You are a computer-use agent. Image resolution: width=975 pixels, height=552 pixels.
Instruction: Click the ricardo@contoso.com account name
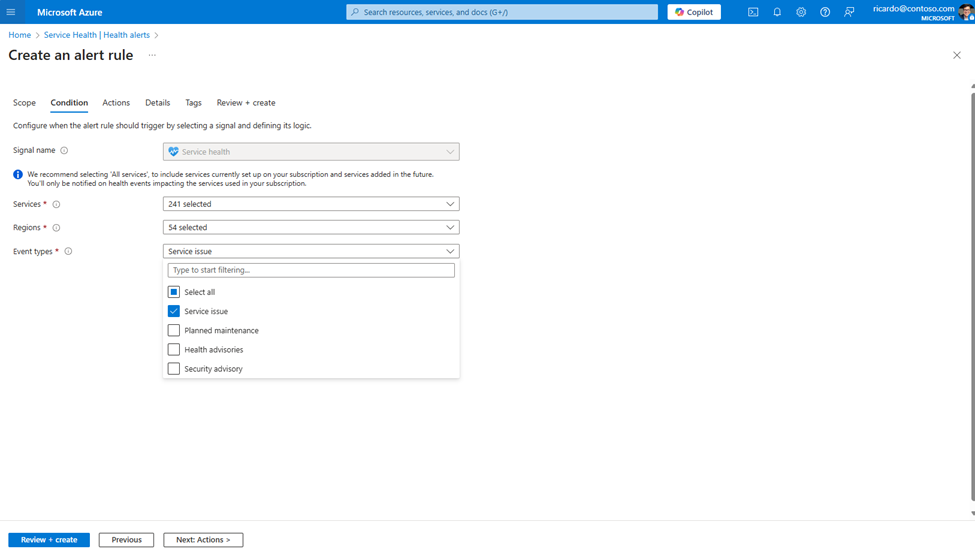pyautogui.click(x=913, y=9)
